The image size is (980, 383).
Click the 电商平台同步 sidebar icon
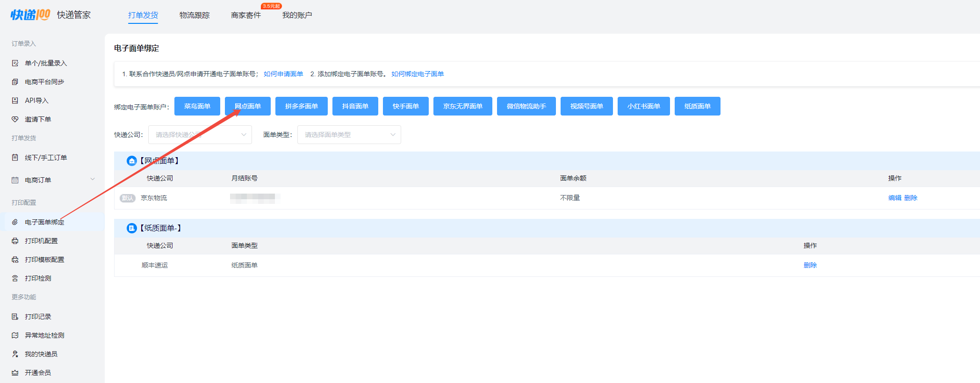coord(15,82)
